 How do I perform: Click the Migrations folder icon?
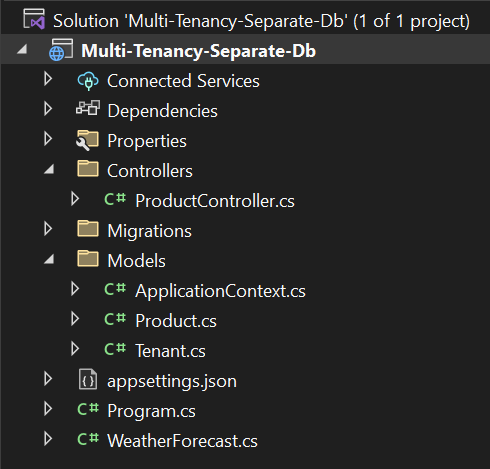88,228
